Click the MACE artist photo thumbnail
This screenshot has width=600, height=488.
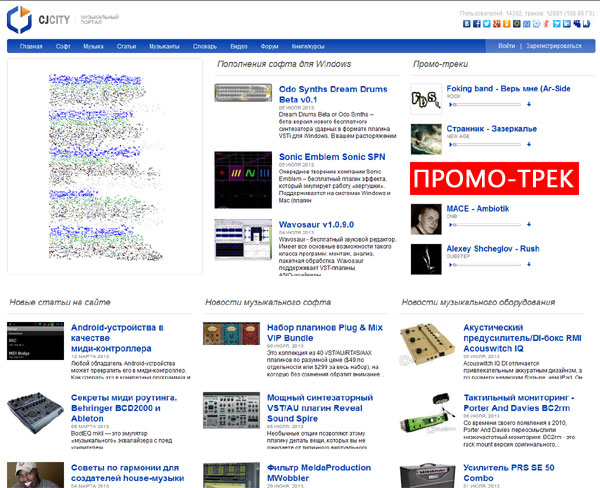[x=426, y=219]
